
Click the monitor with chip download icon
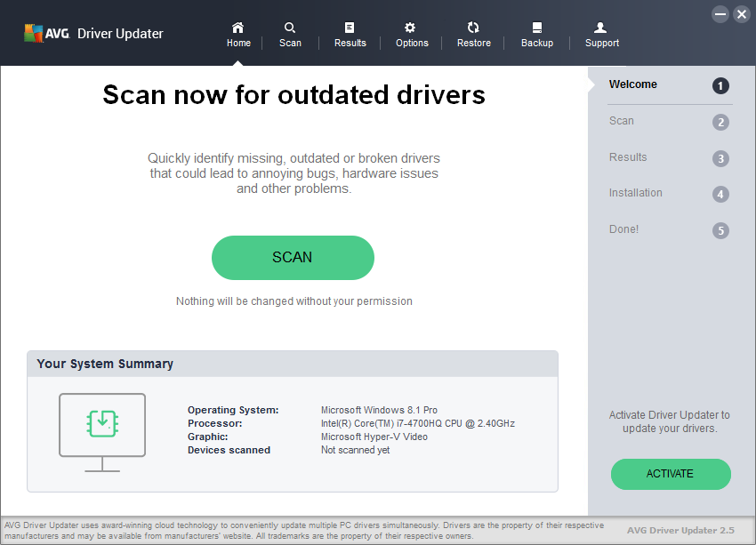102,432
